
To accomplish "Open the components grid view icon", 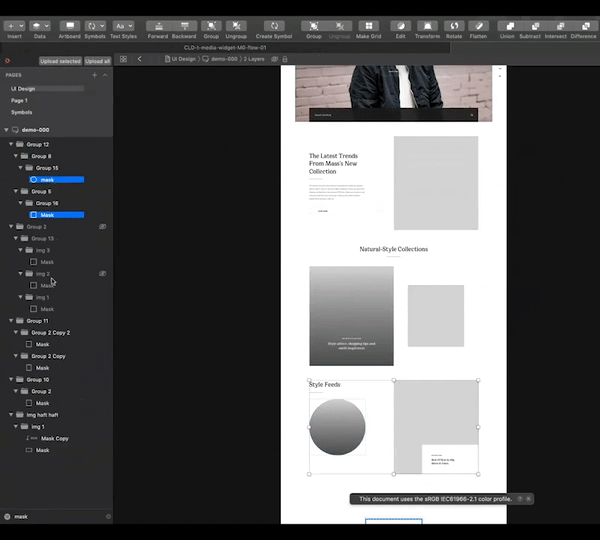I will [123, 59].
